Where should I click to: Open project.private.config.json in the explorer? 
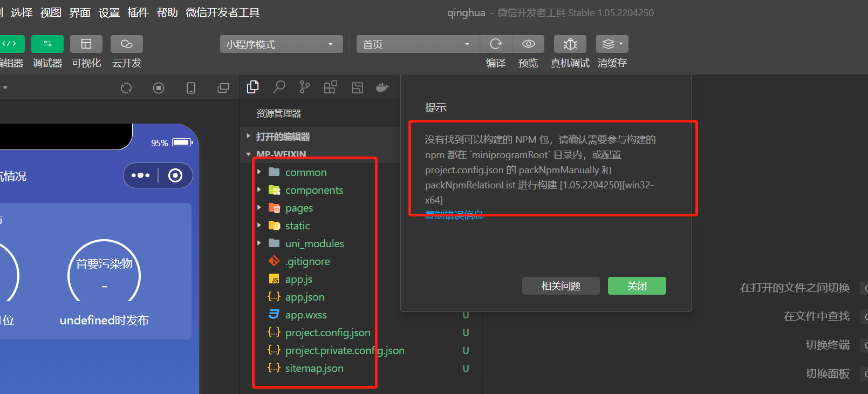(x=345, y=350)
